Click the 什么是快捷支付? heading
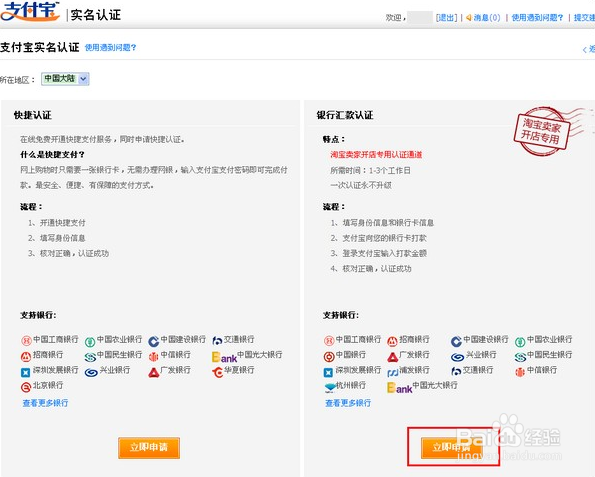 coord(52,154)
